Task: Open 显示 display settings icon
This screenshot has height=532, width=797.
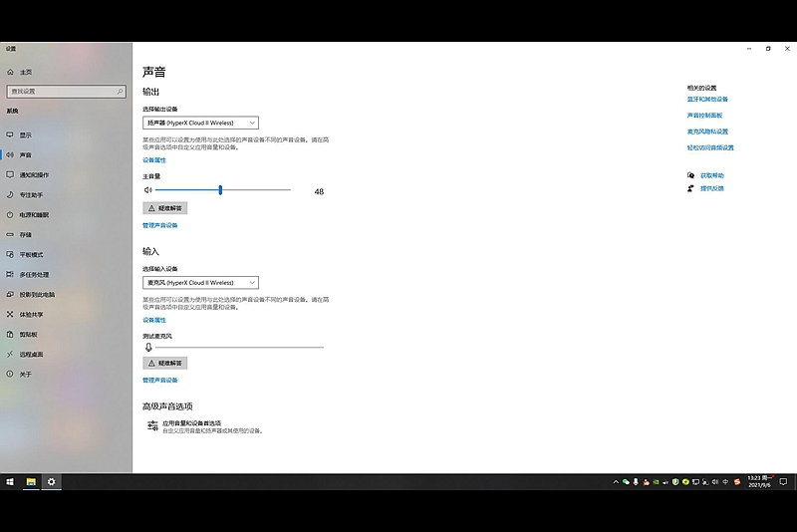Action: 10,134
